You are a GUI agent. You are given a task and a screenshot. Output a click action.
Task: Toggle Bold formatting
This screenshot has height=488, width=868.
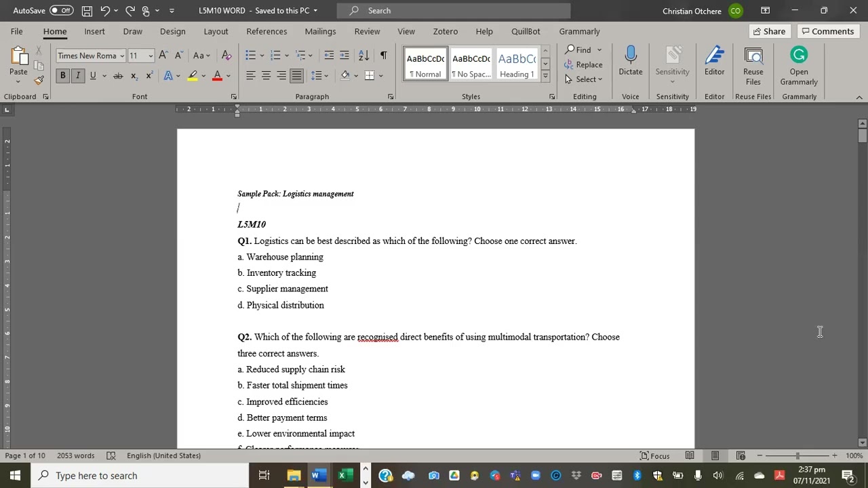pyautogui.click(x=62, y=75)
